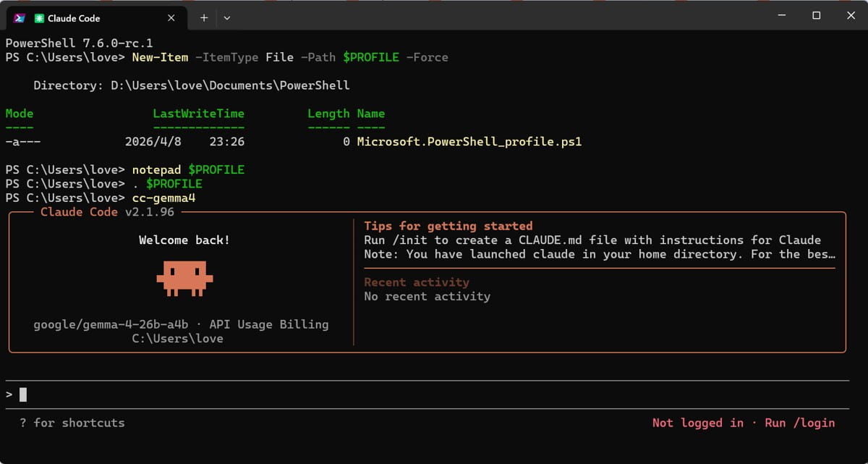Click 'LastWriteTime' column header
868x464 pixels.
click(199, 114)
